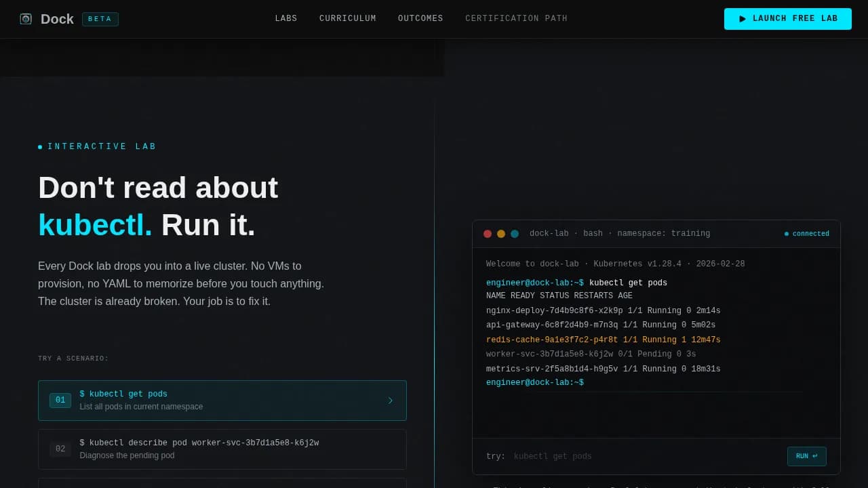Open the Labs nav item
This screenshot has height=488, width=868.
[x=286, y=19]
